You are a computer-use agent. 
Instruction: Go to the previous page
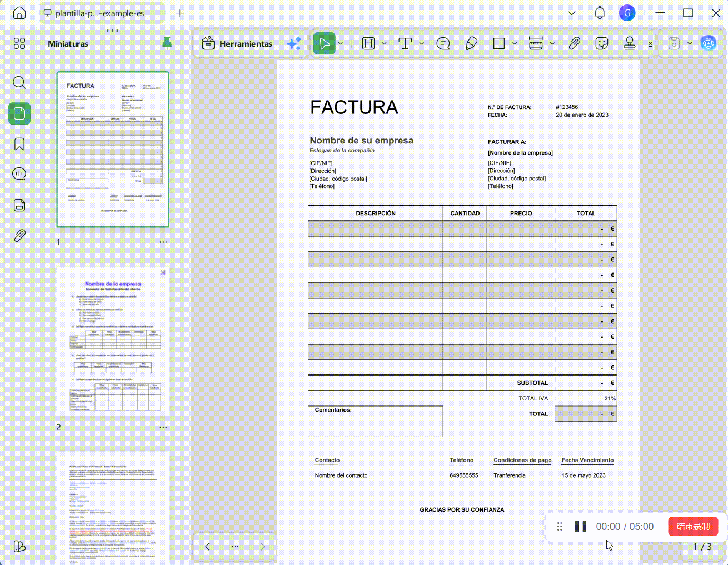(x=207, y=547)
